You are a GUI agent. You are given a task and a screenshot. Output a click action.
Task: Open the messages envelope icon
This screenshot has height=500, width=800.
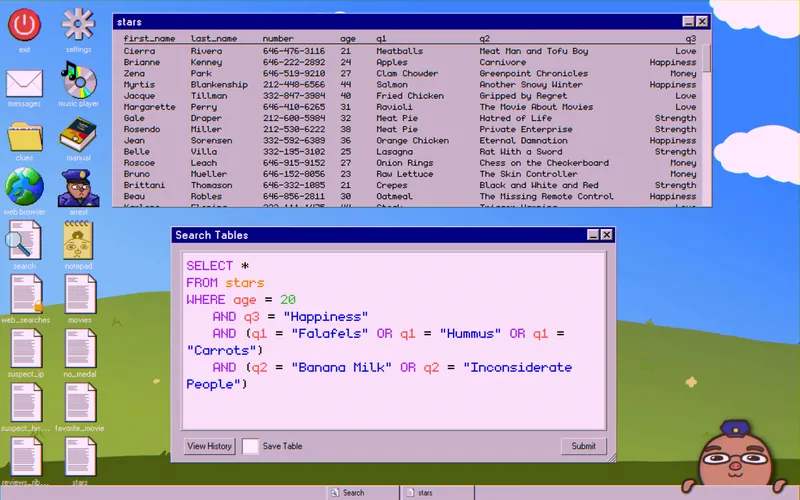click(x=24, y=83)
